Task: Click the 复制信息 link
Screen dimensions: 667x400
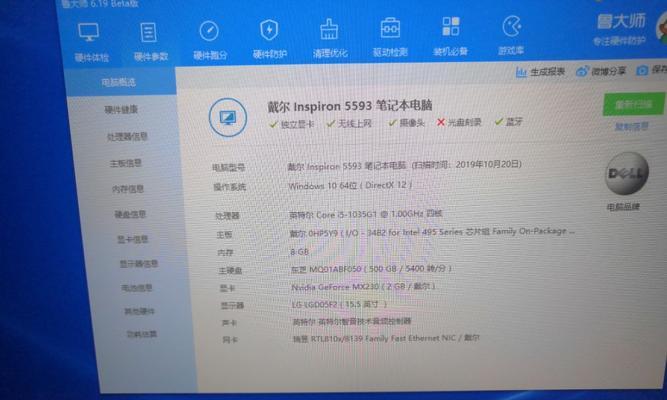Action: (632, 126)
